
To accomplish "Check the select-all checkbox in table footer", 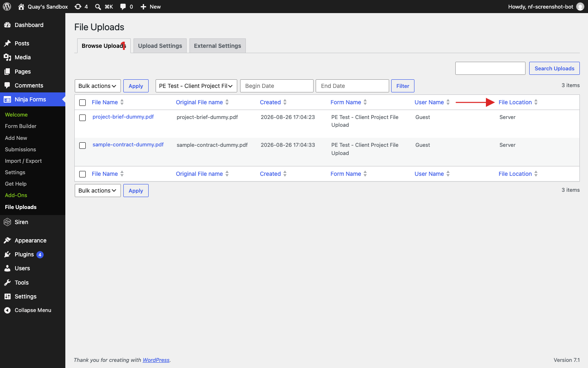I will 82,174.
